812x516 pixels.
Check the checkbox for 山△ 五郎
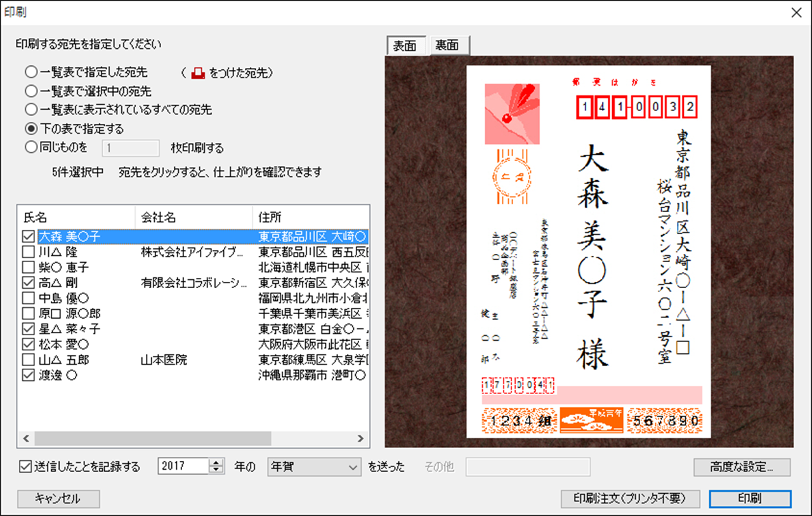(29, 360)
